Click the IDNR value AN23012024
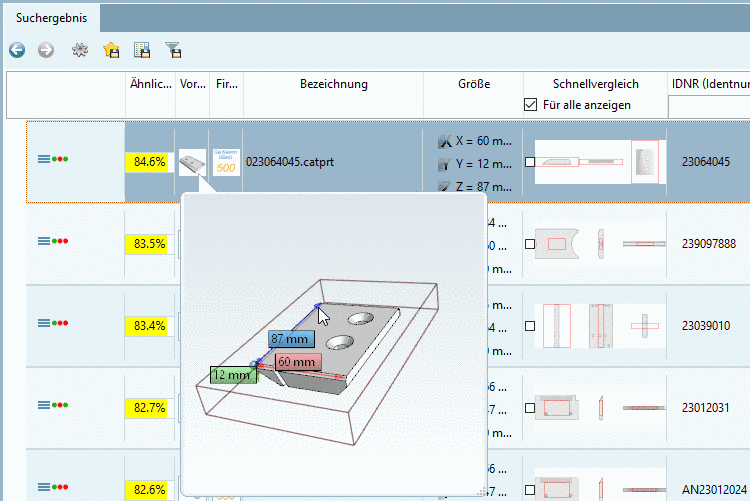The height and width of the screenshot is (501, 750). coord(714,490)
